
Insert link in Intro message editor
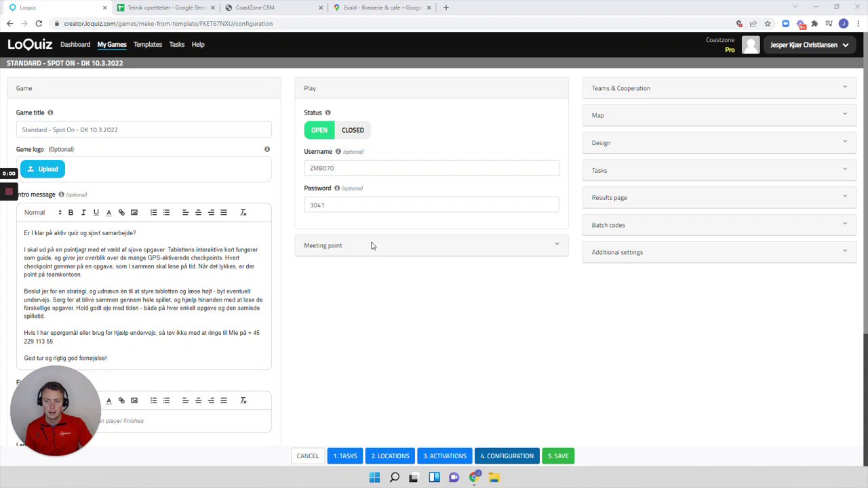click(121, 213)
